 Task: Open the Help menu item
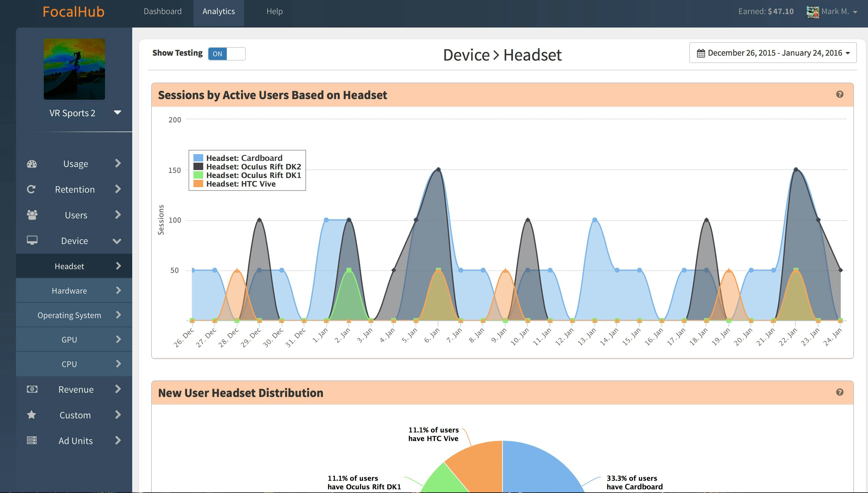274,12
